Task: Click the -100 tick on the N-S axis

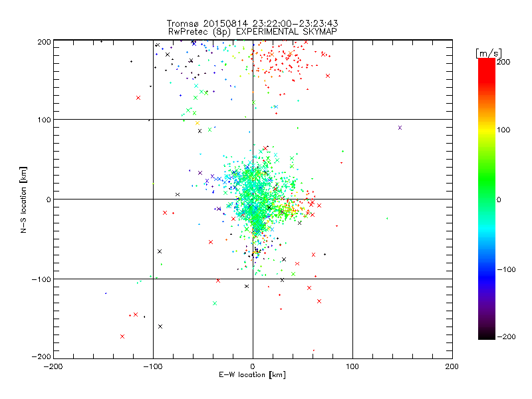Action: coord(41,279)
